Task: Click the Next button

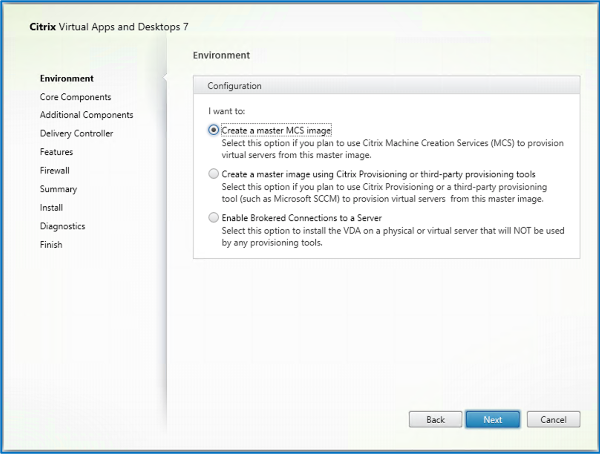Action: 492,420
